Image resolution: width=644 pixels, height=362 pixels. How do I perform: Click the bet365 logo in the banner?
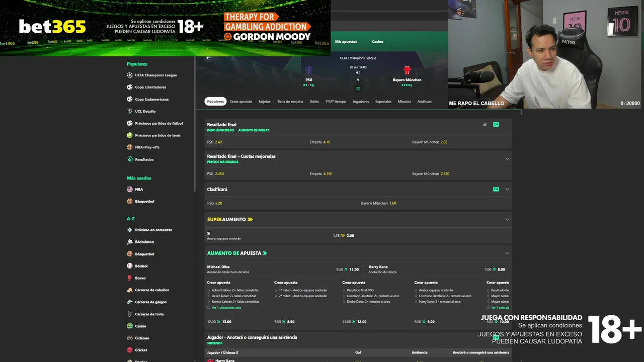pos(52,27)
